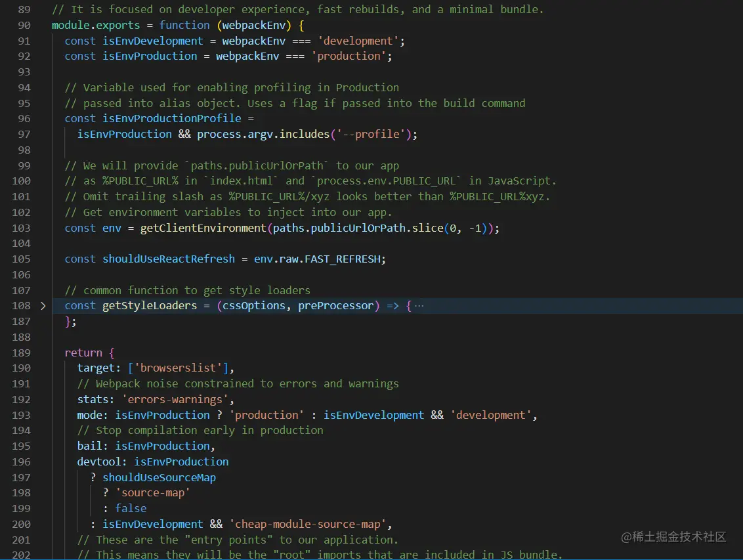This screenshot has height=560, width=743.
Task: Expand the folded getStyleLoaders block at line 108
Action: [x=43, y=306]
